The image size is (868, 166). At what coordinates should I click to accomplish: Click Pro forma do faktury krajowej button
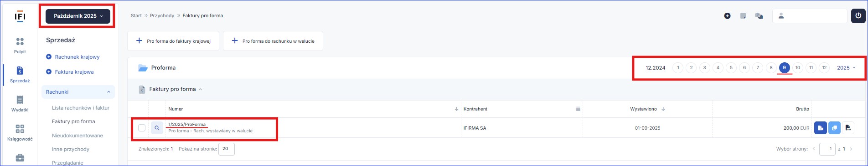click(173, 41)
